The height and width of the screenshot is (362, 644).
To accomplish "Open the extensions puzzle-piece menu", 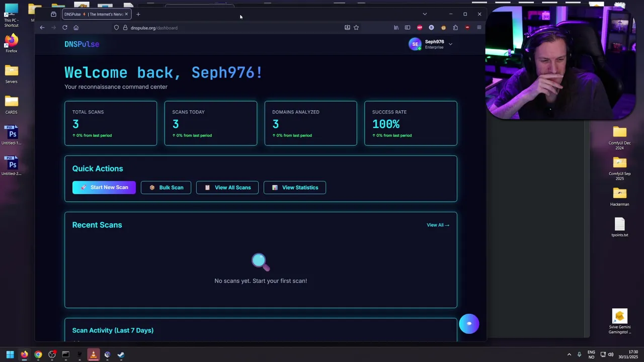I will (x=455, y=28).
